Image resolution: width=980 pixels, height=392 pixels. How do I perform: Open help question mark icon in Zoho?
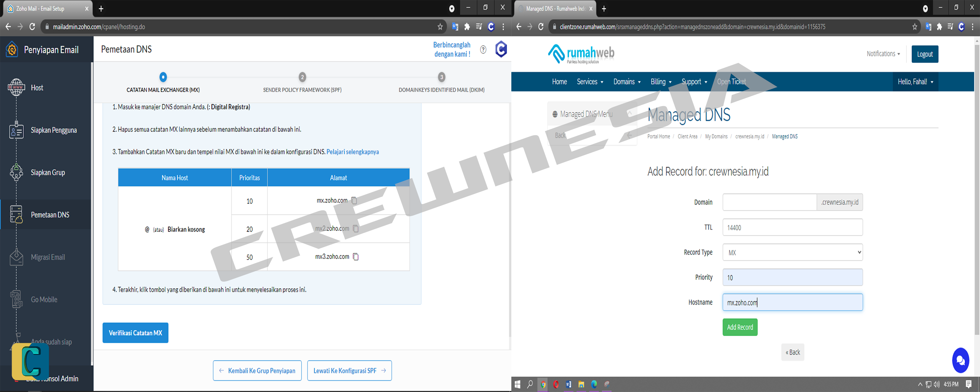tap(483, 49)
